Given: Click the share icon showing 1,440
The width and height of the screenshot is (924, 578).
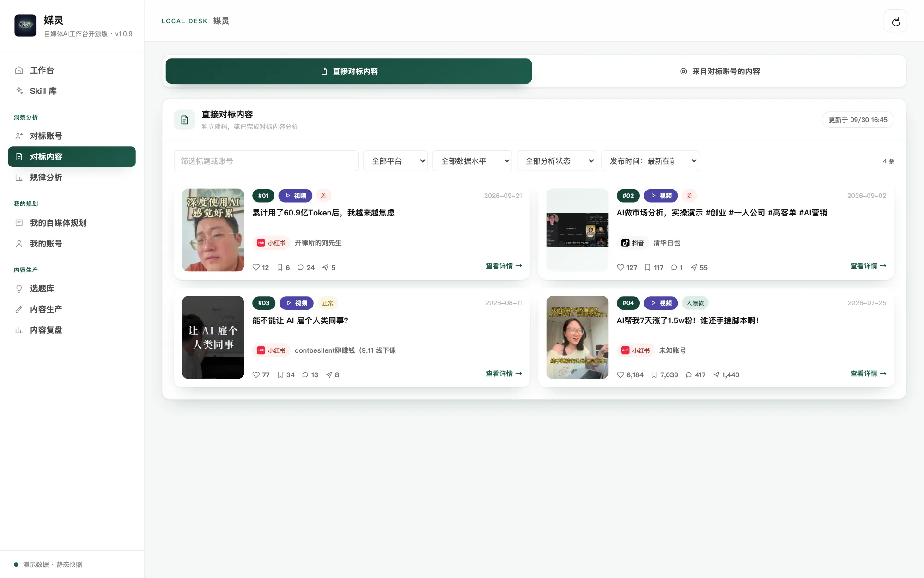Looking at the screenshot, I should [717, 375].
